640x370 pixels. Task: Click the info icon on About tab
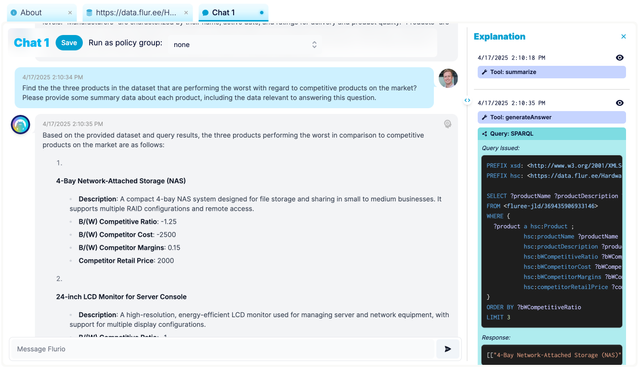(14, 13)
